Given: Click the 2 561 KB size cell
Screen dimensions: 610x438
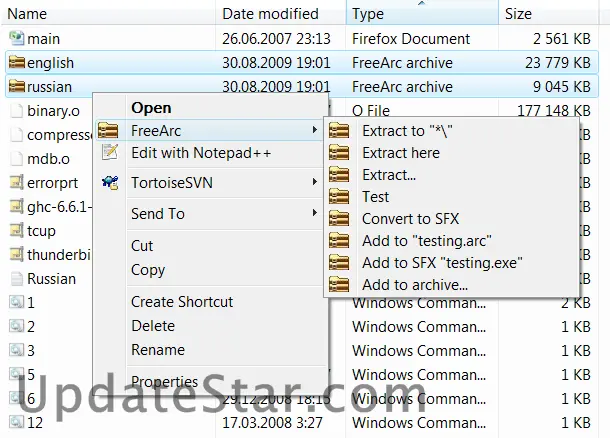Looking at the screenshot, I should (562, 39).
